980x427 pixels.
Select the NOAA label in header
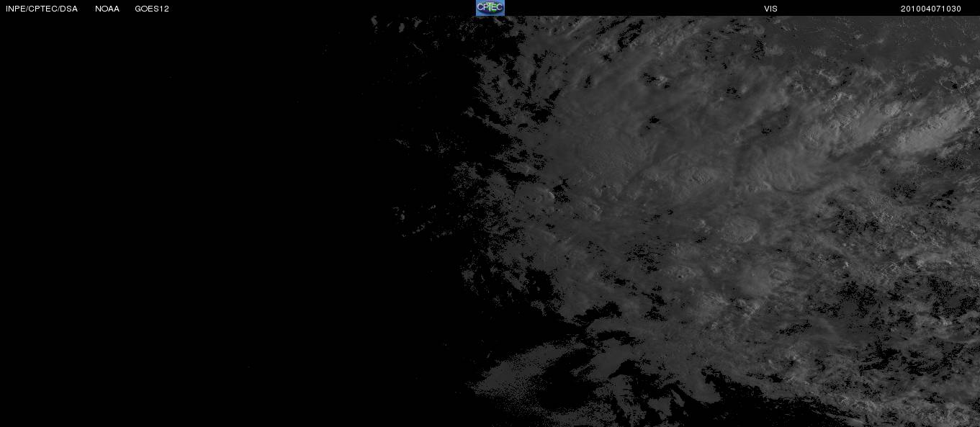(107, 9)
